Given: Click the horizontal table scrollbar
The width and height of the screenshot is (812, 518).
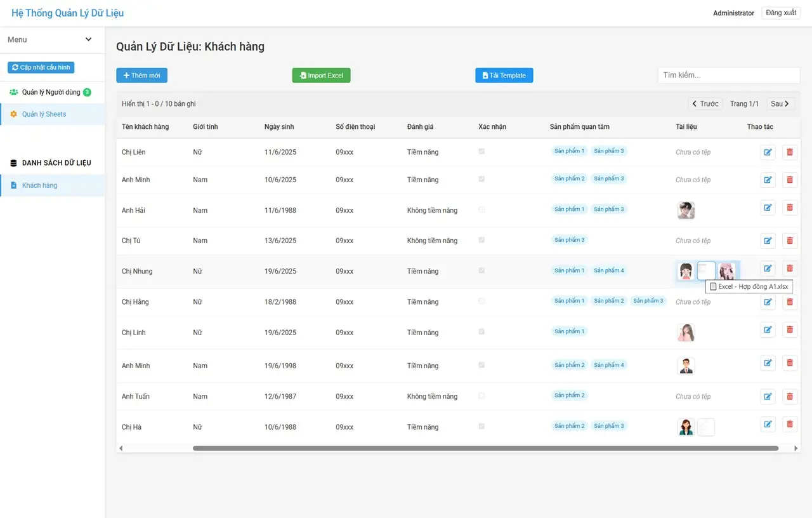Looking at the screenshot, I should pos(485,448).
